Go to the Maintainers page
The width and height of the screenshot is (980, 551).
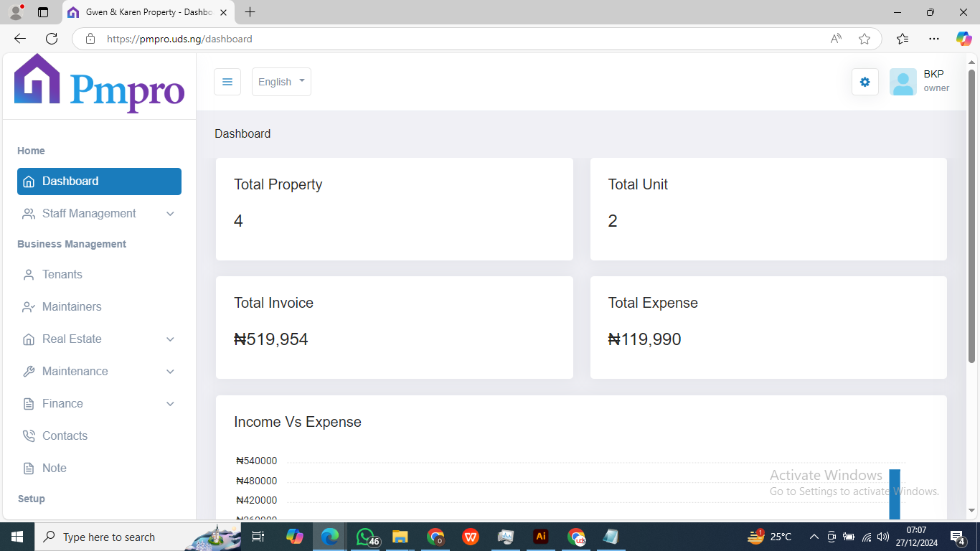tap(71, 307)
